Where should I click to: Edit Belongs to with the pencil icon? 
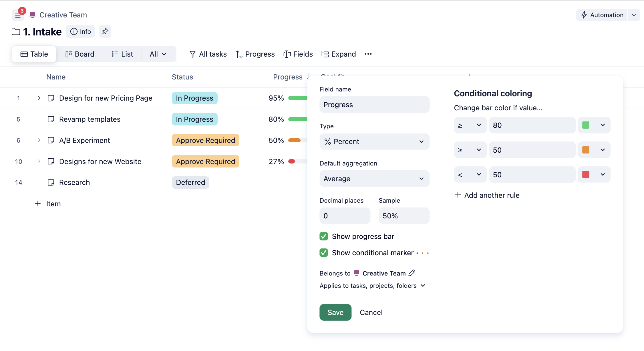coord(412,273)
